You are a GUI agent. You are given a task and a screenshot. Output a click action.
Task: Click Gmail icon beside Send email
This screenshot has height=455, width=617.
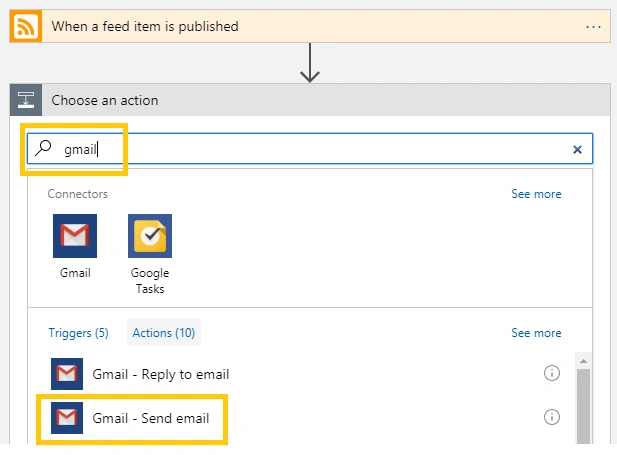(x=67, y=418)
